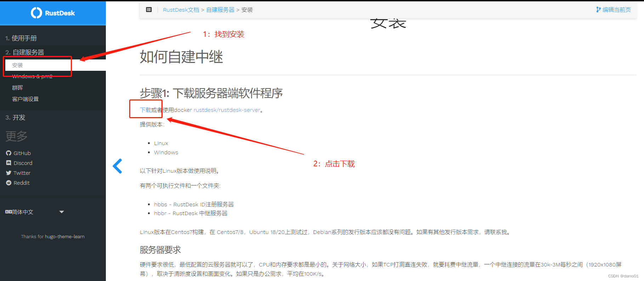Screen dimensions: 644x281
Task: Click the GitHub icon in sidebar
Action: [x=8, y=153]
